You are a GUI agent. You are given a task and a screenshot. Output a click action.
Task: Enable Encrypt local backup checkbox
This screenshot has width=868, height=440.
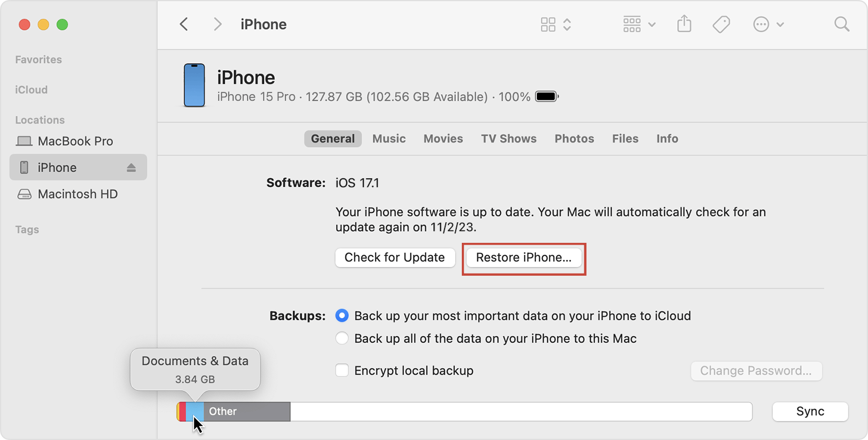pos(342,370)
